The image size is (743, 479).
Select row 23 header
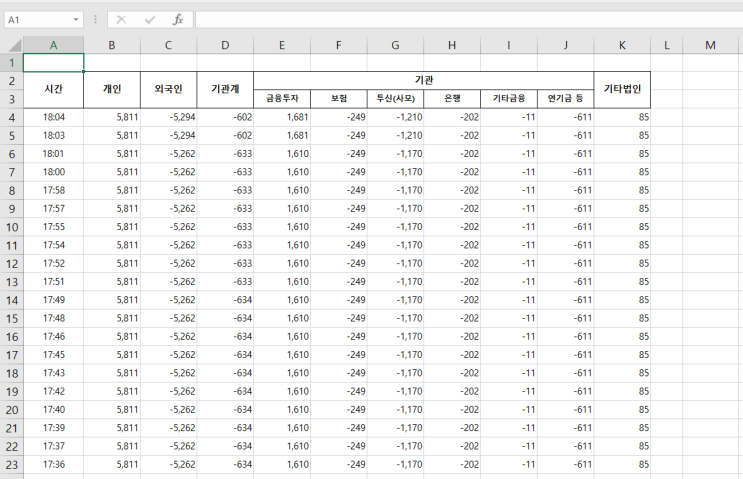pyautogui.click(x=12, y=465)
